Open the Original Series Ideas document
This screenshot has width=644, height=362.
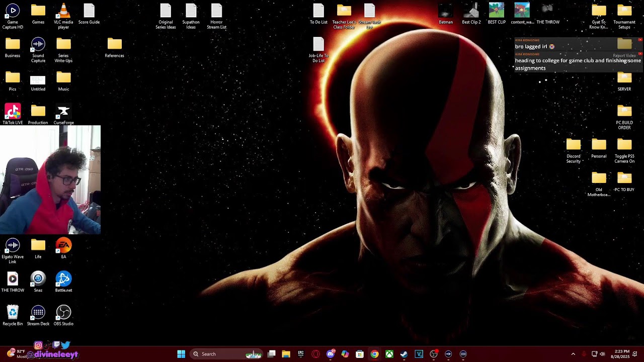tap(166, 16)
